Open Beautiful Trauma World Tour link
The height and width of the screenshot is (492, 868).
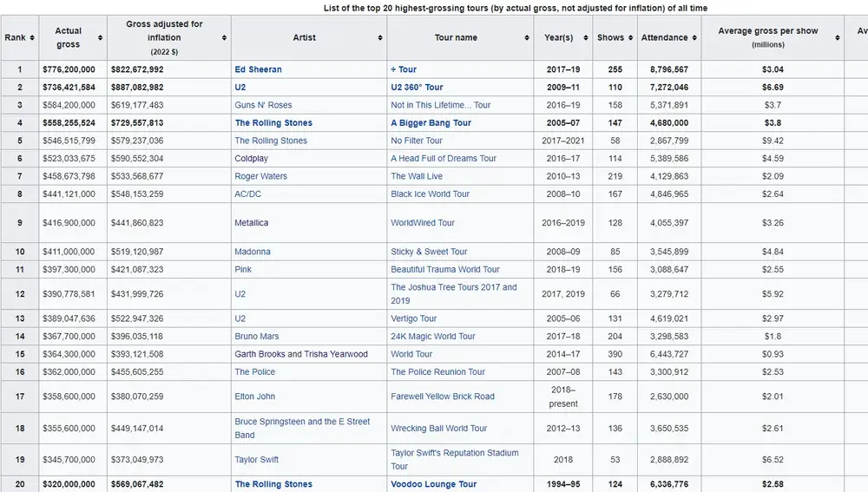coord(445,269)
